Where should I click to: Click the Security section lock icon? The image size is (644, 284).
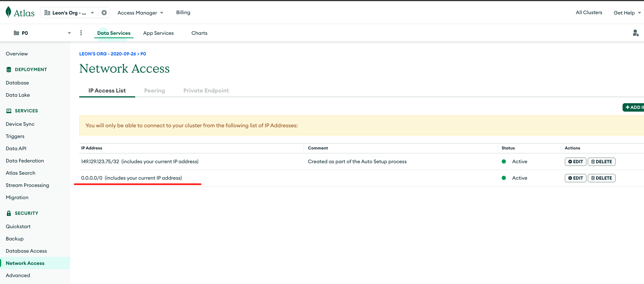pyautogui.click(x=9, y=213)
